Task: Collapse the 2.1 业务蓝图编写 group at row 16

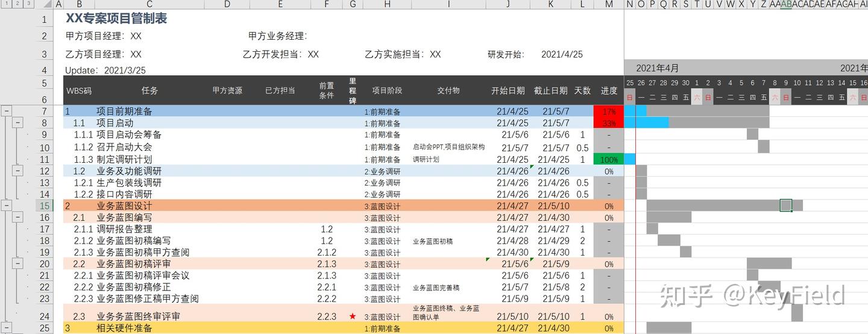Action: tap(18, 217)
